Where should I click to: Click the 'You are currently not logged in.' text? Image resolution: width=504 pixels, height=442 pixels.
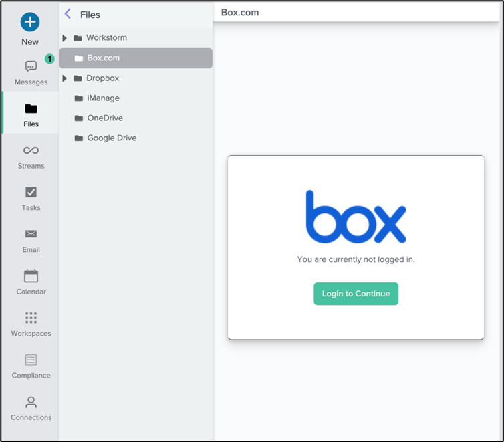356,259
